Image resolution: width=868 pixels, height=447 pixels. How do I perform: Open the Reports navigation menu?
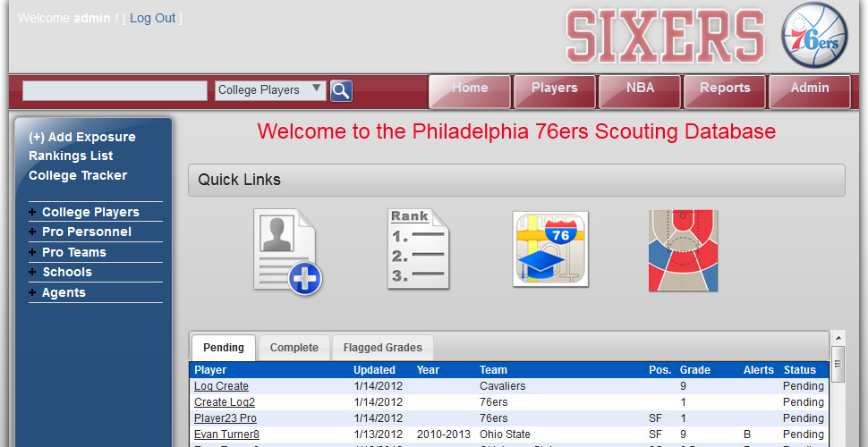pyautogui.click(x=725, y=91)
